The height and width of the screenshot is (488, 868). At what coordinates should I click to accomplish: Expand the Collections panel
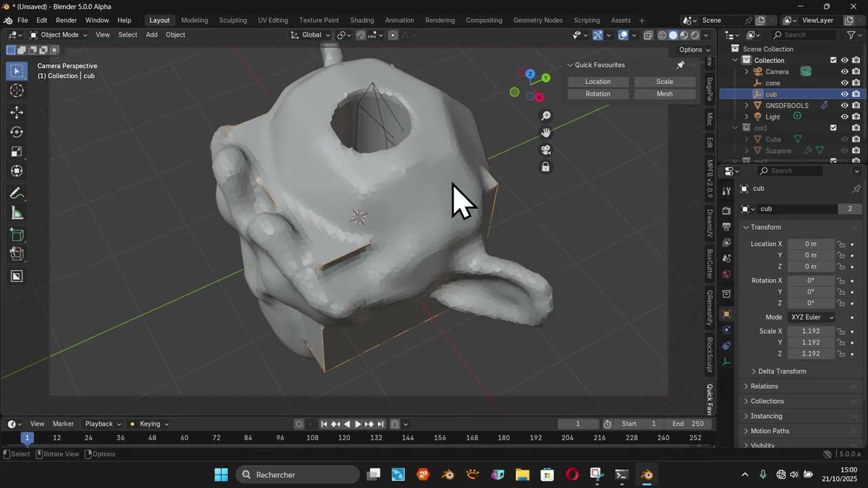(x=767, y=401)
